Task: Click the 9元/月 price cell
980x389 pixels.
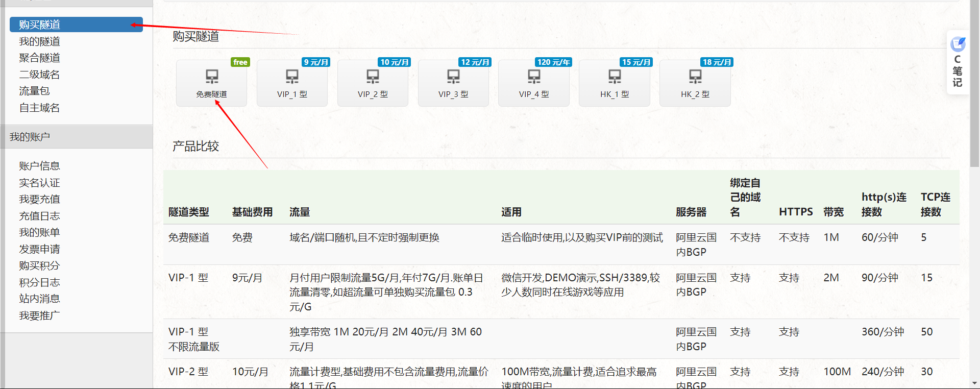Action: click(247, 278)
